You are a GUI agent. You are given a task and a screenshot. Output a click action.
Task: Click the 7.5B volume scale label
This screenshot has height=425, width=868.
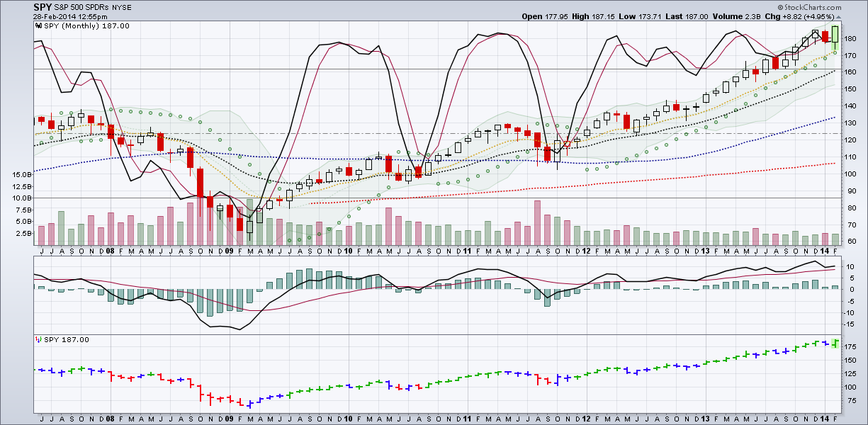coord(23,210)
